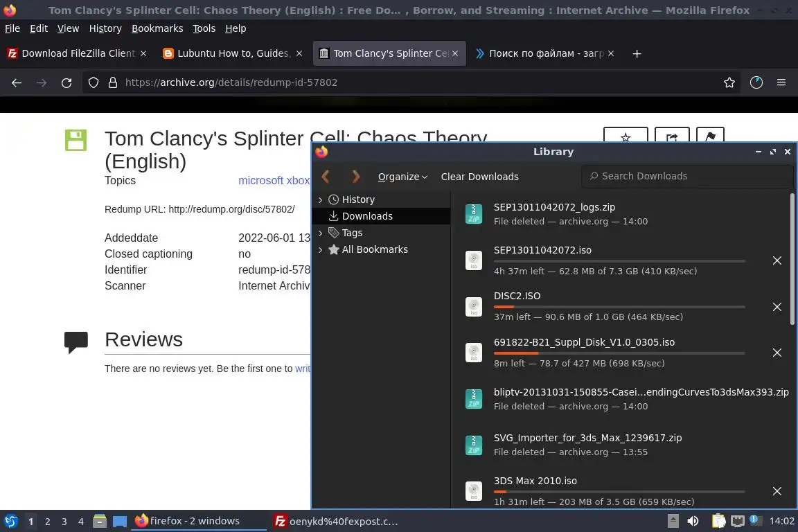
Task: Select All Bookmarks in Library sidebar
Action: coord(381,249)
